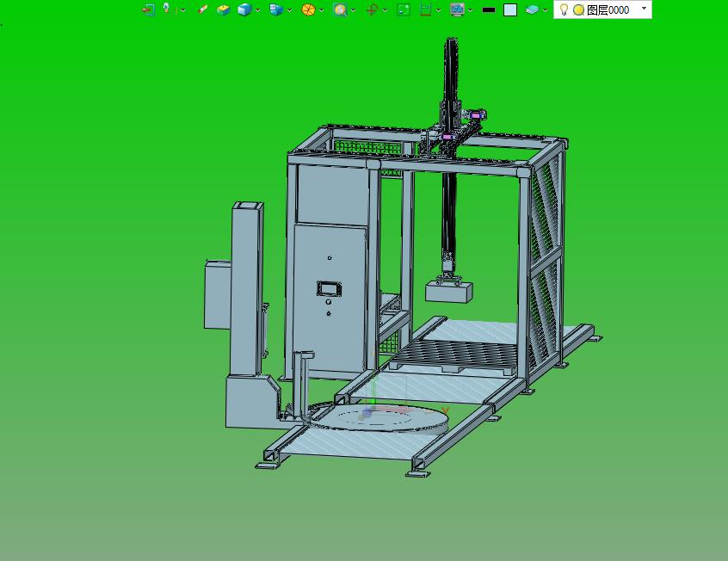Expand the shaded cube display dropdown arrow
This screenshot has height=561, width=728.
257,10
